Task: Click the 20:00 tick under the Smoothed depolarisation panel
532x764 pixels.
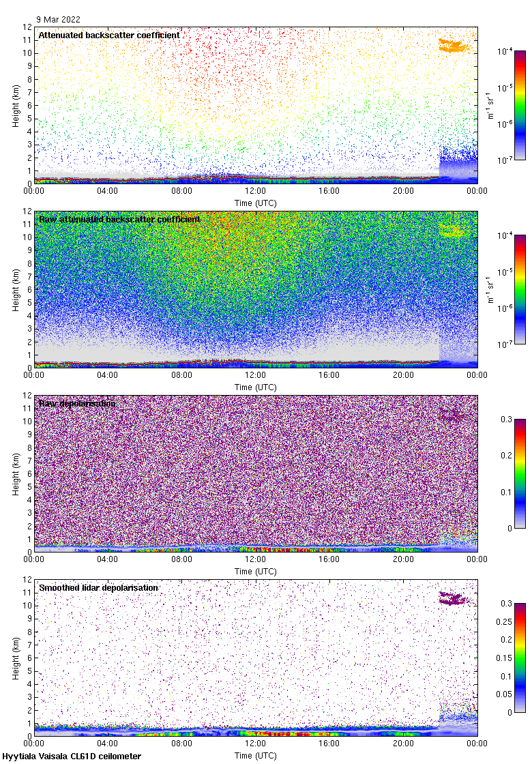Action: [x=403, y=744]
